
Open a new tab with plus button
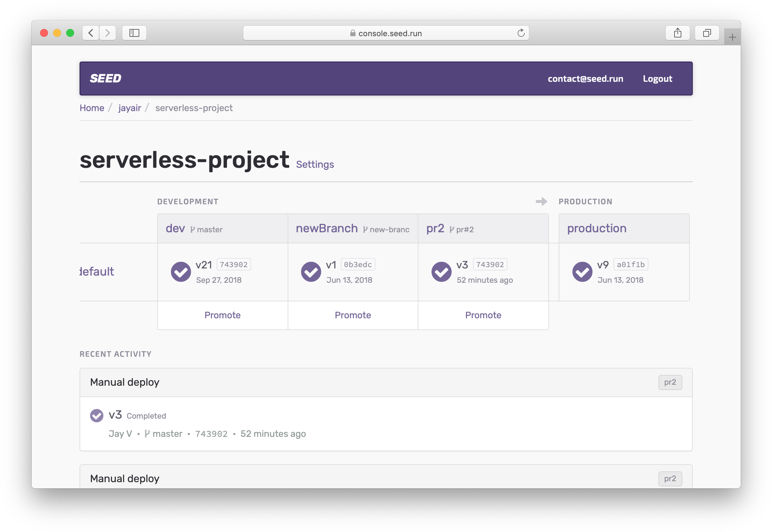click(x=732, y=37)
